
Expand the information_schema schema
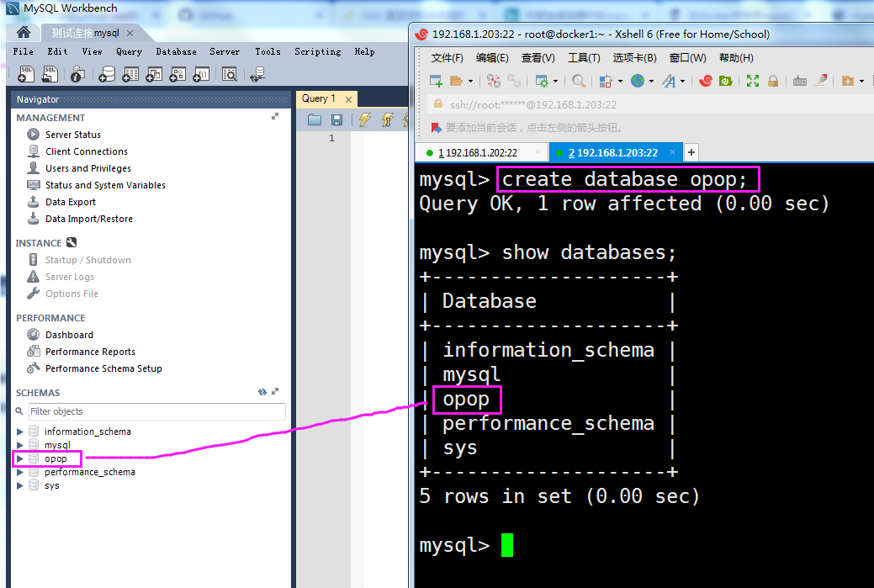click(19, 432)
